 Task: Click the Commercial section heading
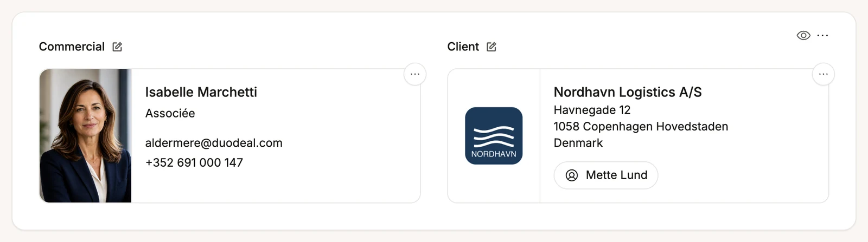[72, 47]
